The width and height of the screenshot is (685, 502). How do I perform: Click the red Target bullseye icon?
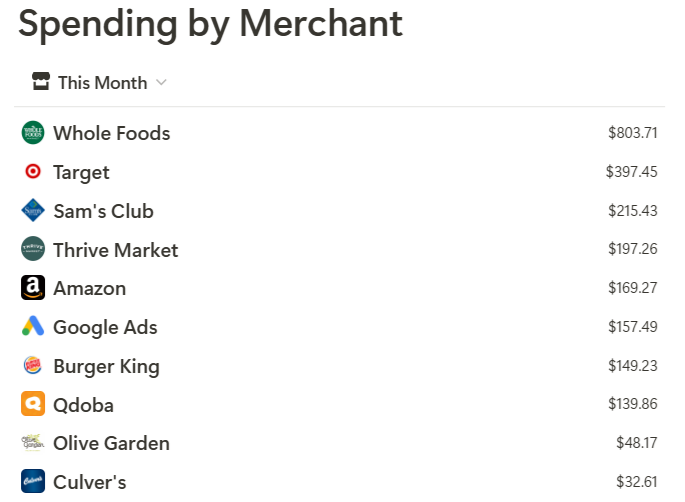(x=33, y=172)
